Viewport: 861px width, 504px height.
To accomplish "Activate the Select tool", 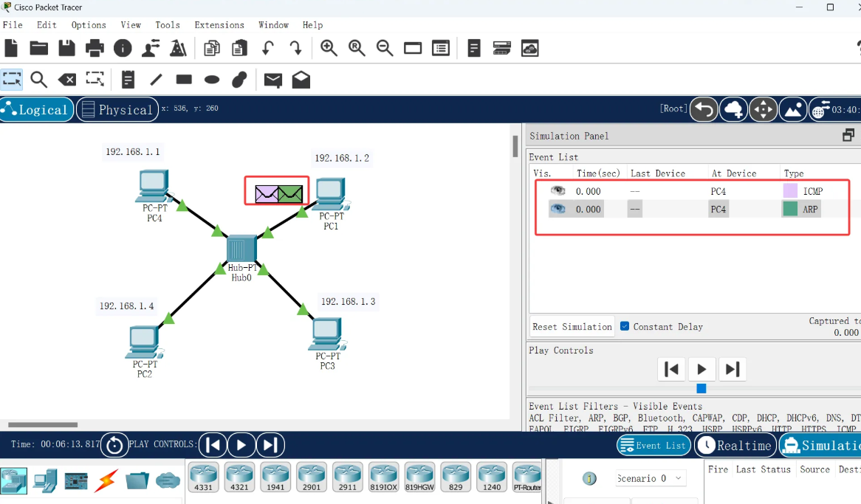I will 12,80.
